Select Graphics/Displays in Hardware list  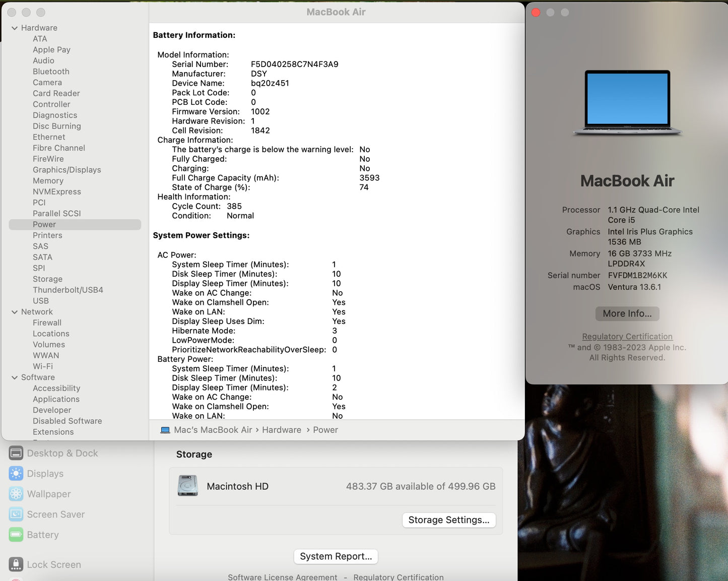click(x=67, y=170)
